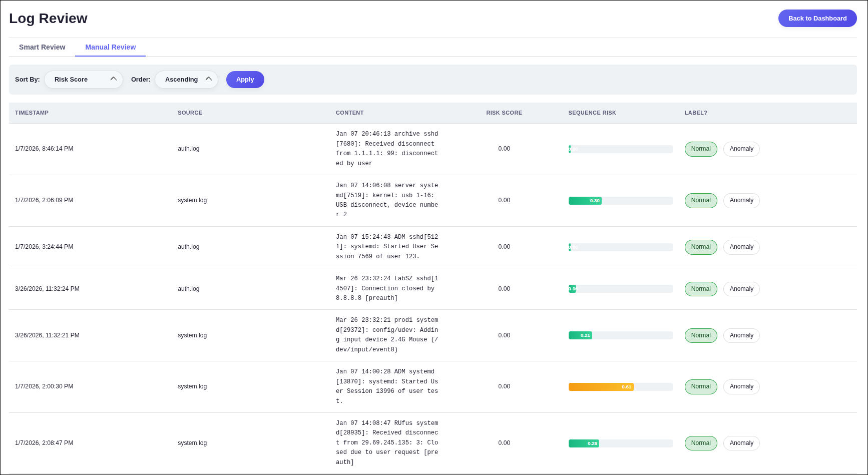
Task: Click the Sort By dropdown chevron arrow
Action: (114, 79)
